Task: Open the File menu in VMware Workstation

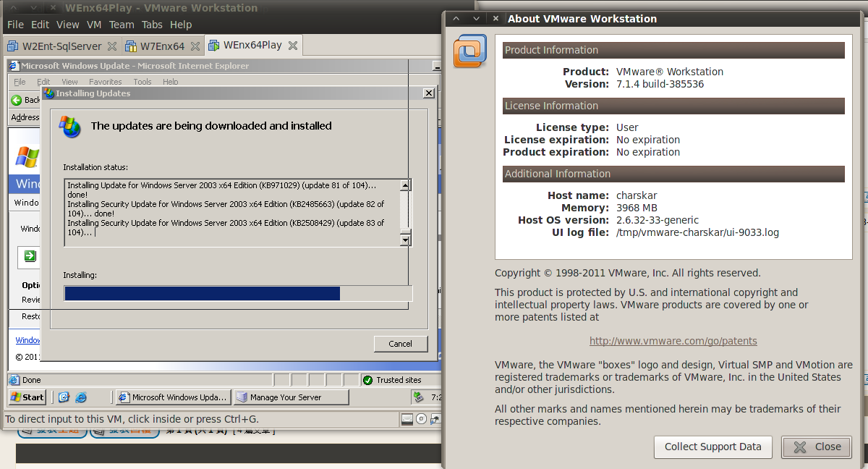Action: pyautogui.click(x=15, y=25)
